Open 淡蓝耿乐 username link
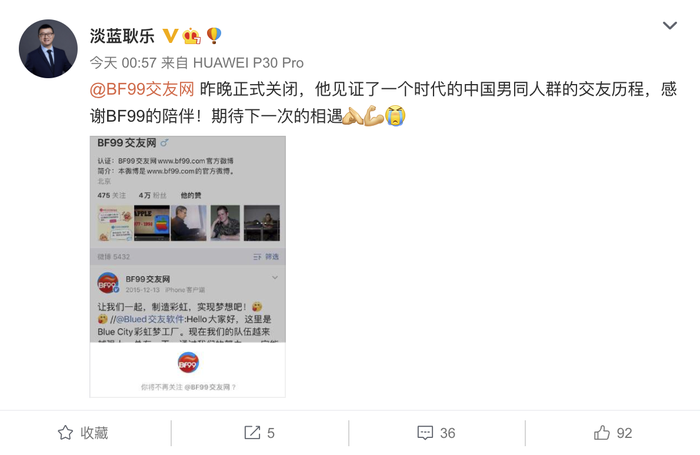This screenshot has height=455, width=700. point(122,36)
